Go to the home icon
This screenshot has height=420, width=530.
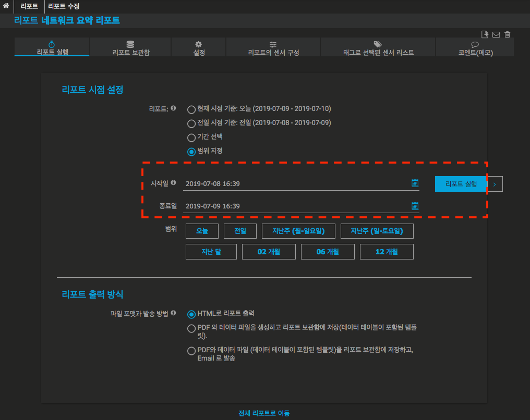6,6
